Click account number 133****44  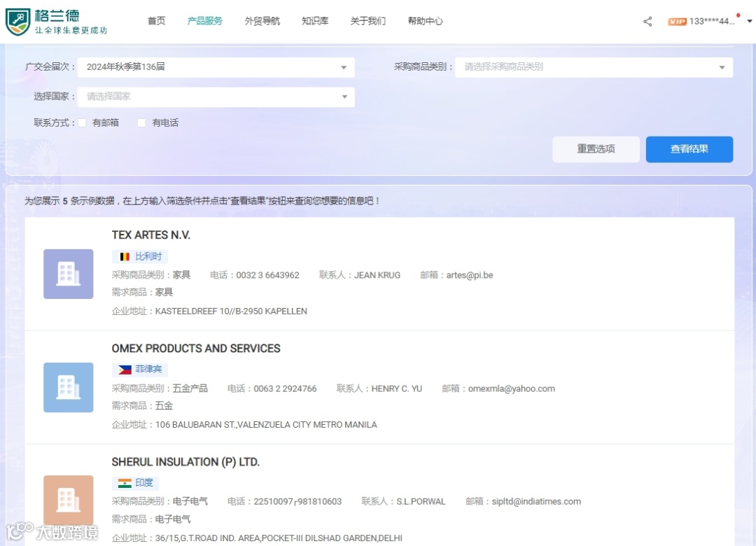[712, 21]
